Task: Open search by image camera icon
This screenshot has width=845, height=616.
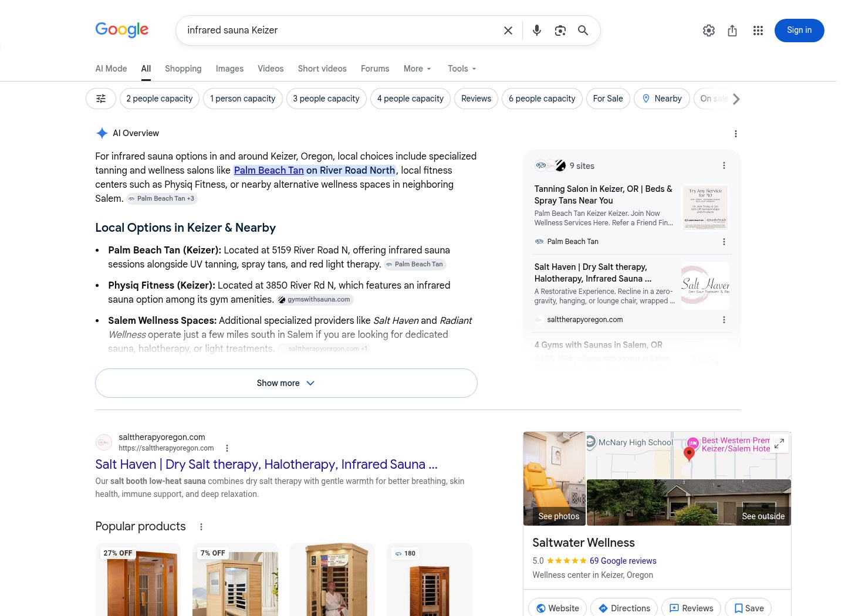Action: point(560,31)
